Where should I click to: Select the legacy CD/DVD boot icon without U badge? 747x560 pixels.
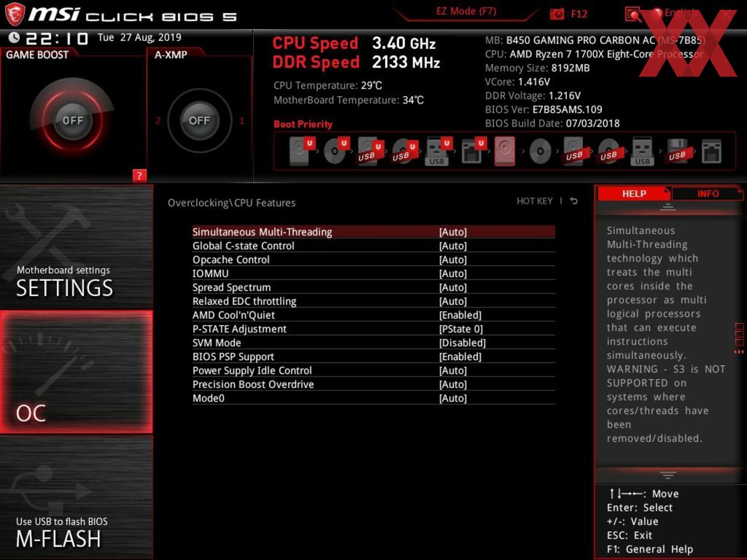click(x=540, y=151)
